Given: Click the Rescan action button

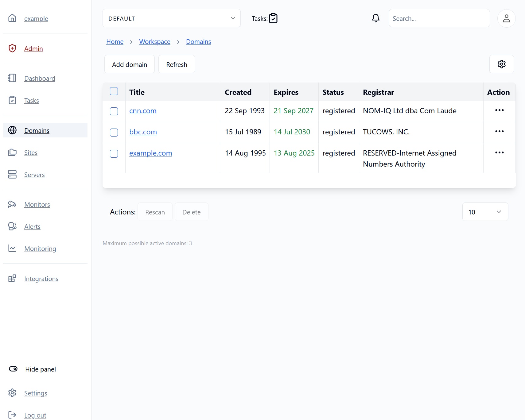Looking at the screenshot, I should click(155, 212).
